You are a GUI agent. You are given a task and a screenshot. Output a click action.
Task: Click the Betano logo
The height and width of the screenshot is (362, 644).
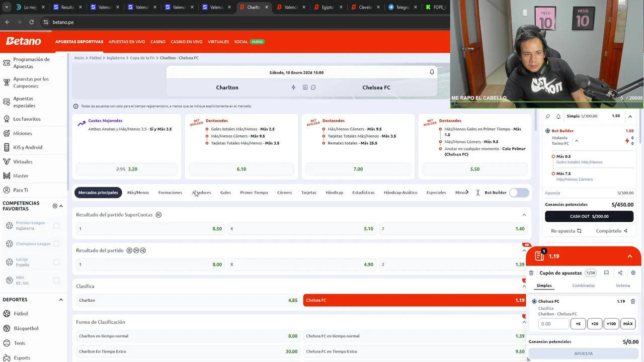coord(24,41)
